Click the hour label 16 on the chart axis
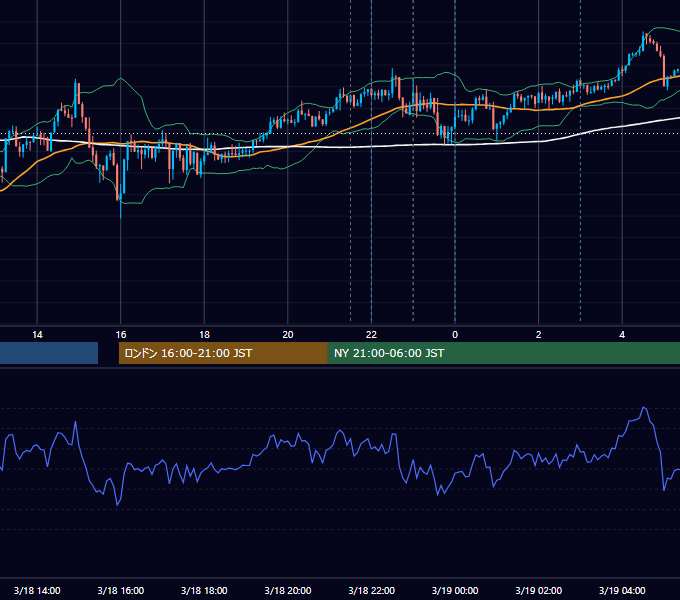The image size is (680, 600). coord(121,335)
